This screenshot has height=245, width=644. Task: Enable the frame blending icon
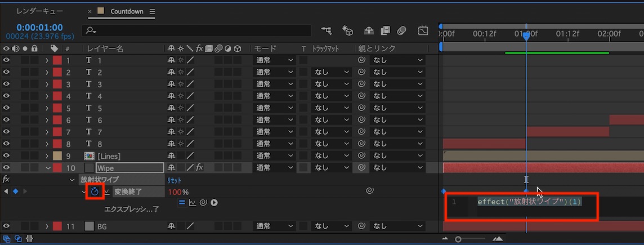tap(385, 30)
